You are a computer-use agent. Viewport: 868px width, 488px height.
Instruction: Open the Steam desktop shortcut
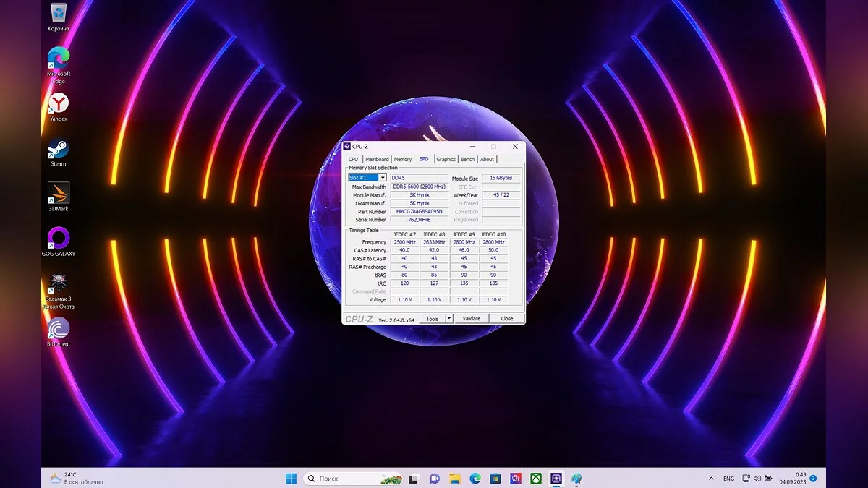click(58, 150)
